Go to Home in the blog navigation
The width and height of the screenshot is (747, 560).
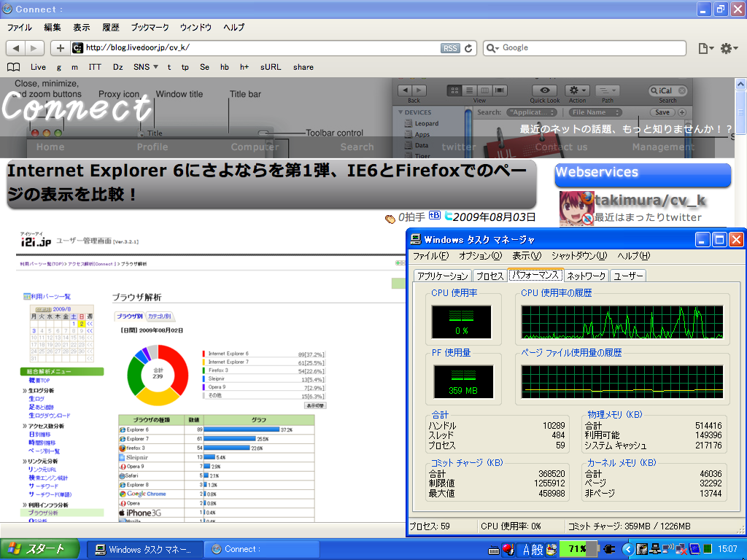click(x=50, y=147)
